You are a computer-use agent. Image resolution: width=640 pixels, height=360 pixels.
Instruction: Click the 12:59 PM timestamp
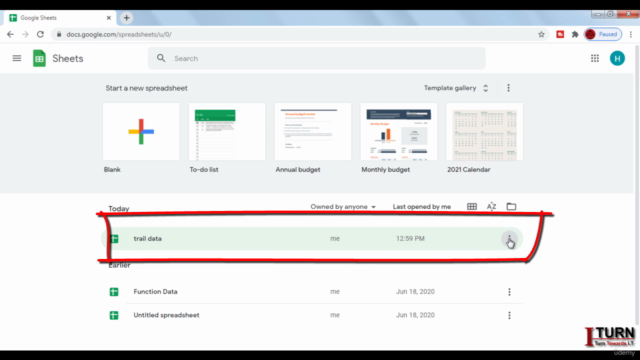click(x=410, y=238)
